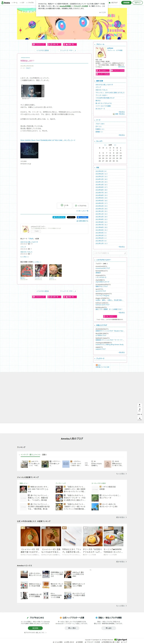
Task: Go to アメブロ in top navigation
Action: click(30, 3)
